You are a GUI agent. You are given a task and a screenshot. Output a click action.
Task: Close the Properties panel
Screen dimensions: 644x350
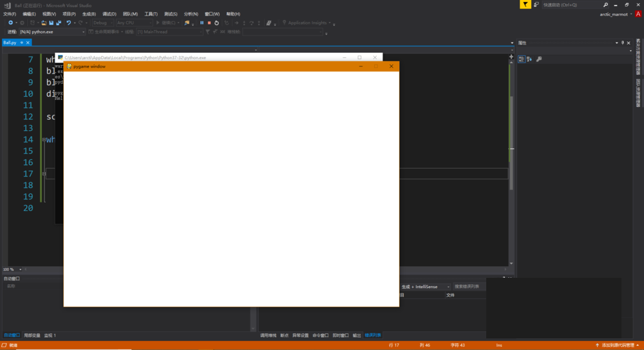[629, 43]
